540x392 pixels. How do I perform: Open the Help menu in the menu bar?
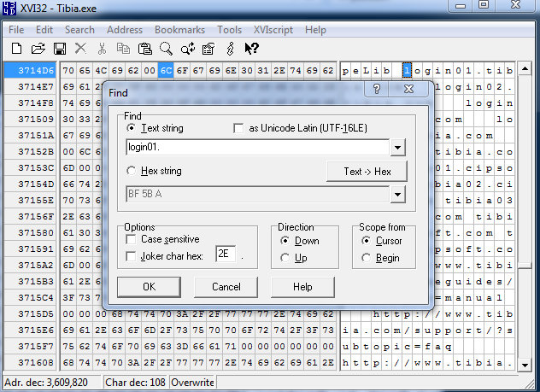tap(315, 30)
